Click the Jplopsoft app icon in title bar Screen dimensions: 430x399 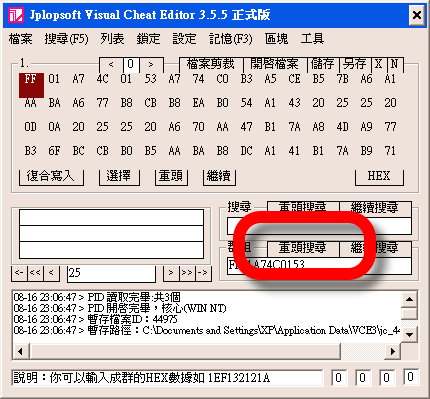16,15
